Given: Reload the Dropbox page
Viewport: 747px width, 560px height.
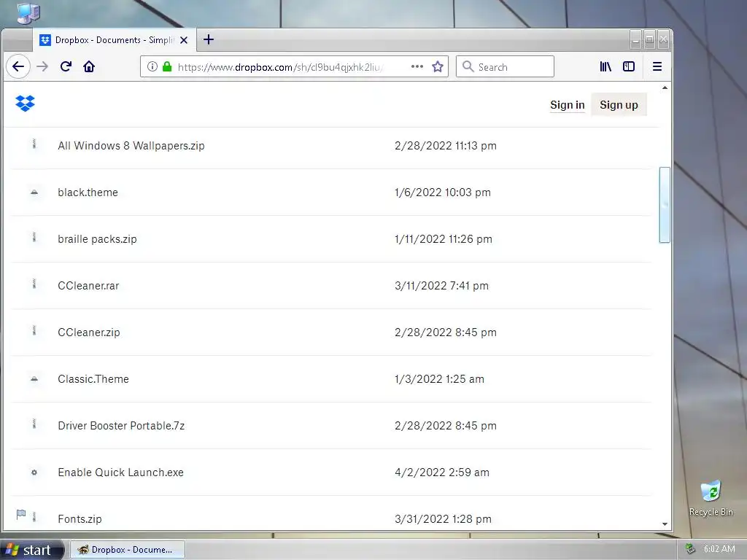Looking at the screenshot, I should [x=66, y=66].
